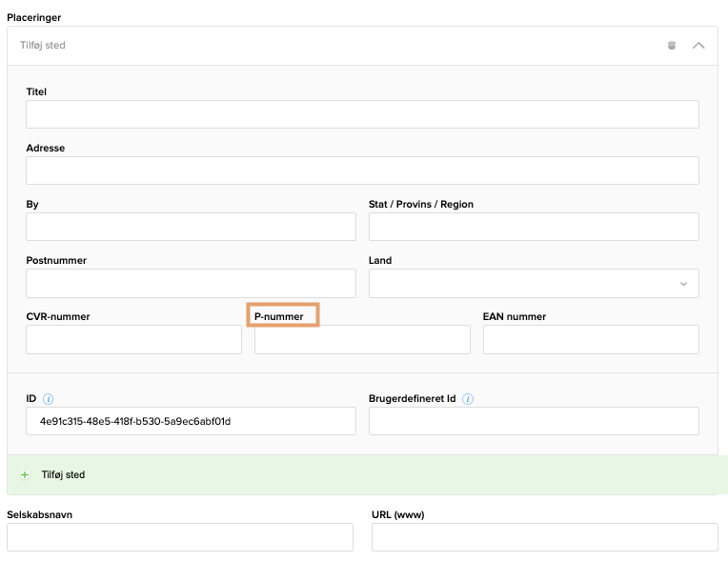This screenshot has height=561, width=728.
Task: Focus the Selskabsnavn input field
Action: point(180,537)
